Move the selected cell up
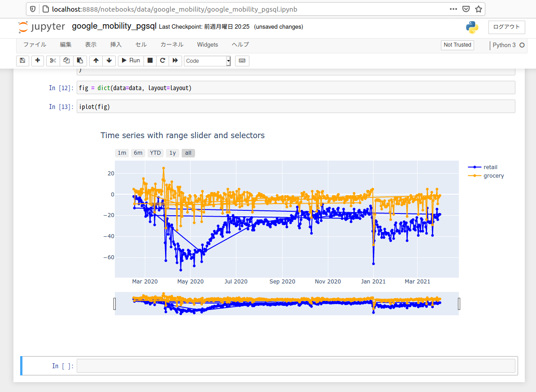Viewport: 536px width, 392px height. point(96,61)
